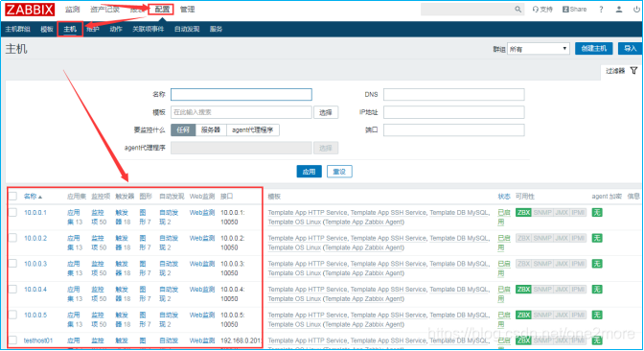Select the 任何 monitoring option

click(183, 129)
